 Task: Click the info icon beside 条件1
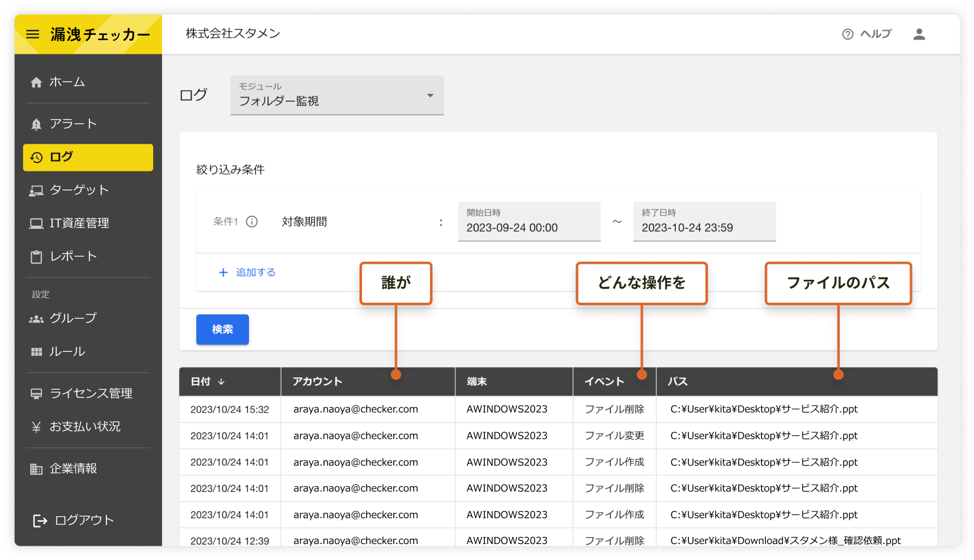coord(252,222)
